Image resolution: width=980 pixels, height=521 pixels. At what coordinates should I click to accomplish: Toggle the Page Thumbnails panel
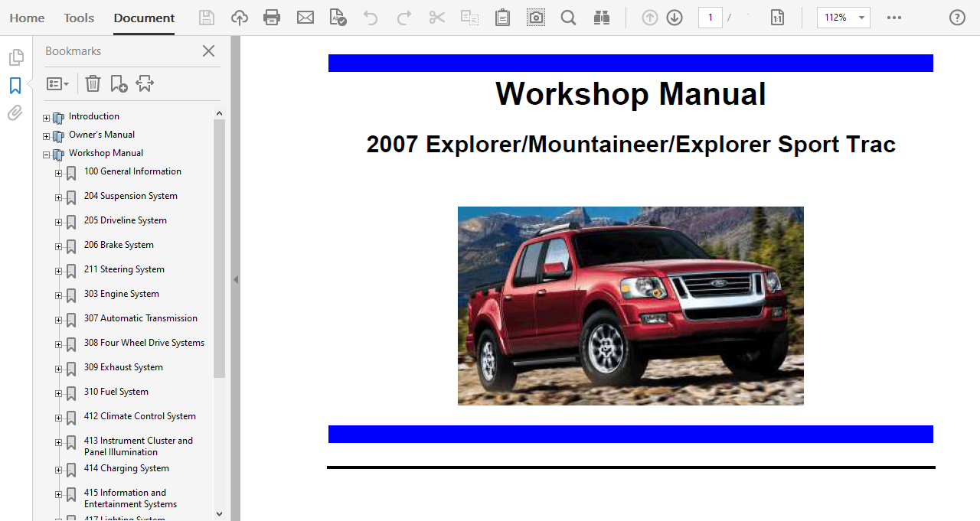pos(15,57)
